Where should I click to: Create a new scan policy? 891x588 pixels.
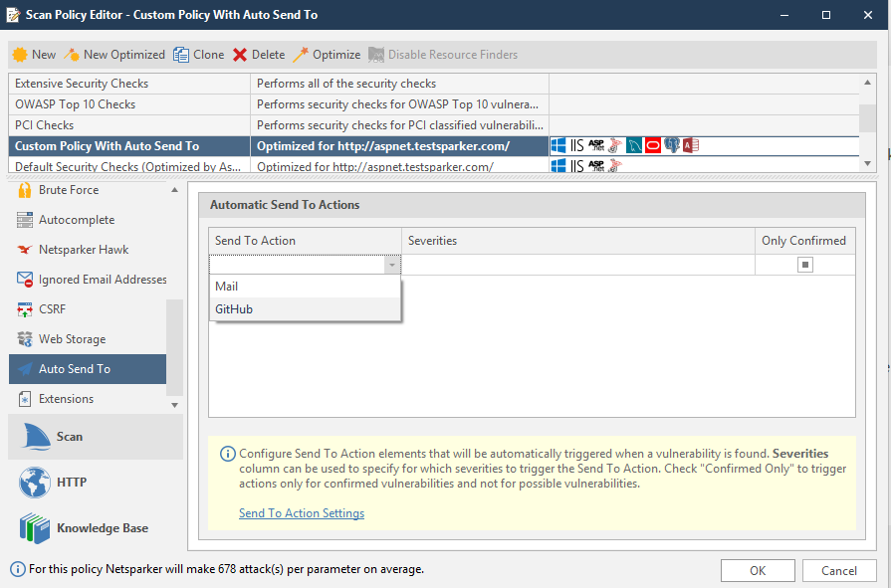(x=33, y=55)
